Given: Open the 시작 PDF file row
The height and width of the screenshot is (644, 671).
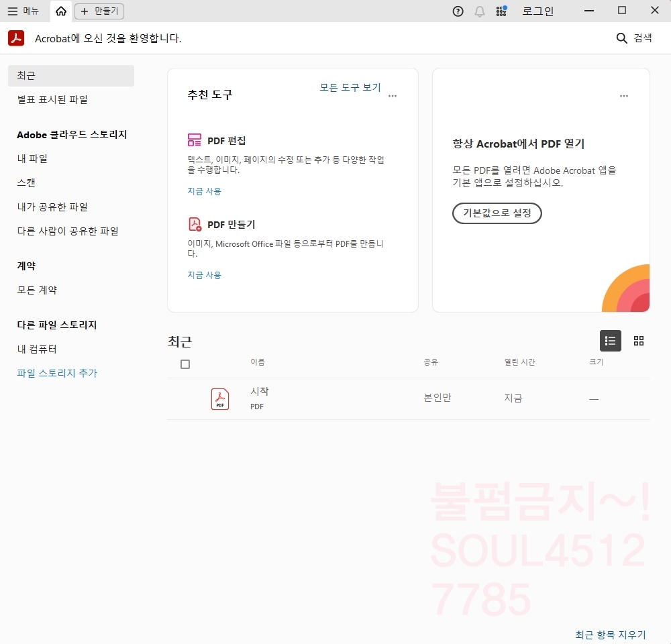Looking at the screenshot, I should click(260, 398).
